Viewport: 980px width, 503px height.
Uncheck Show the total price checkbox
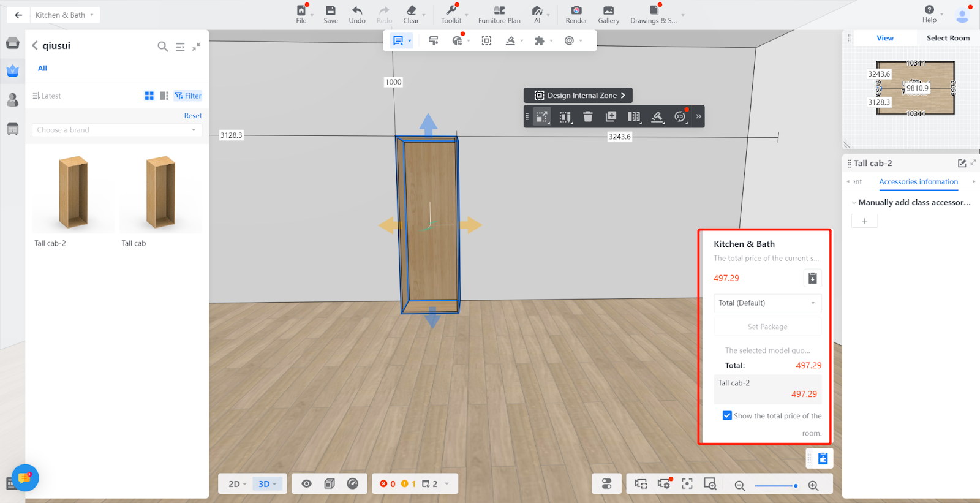tap(727, 415)
